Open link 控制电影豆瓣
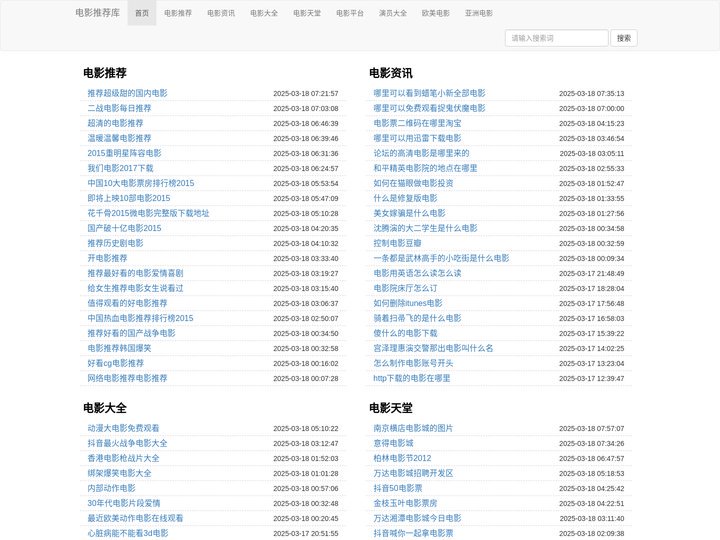This screenshot has height=540, width=720. point(397,243)
